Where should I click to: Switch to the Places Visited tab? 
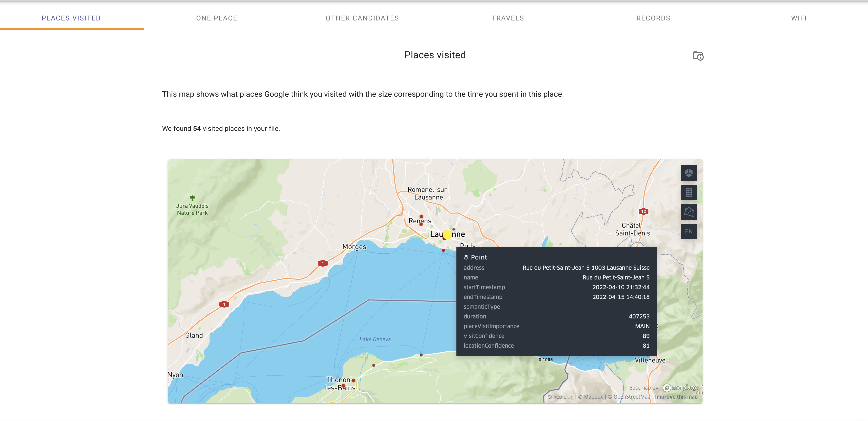pos(71,18)
